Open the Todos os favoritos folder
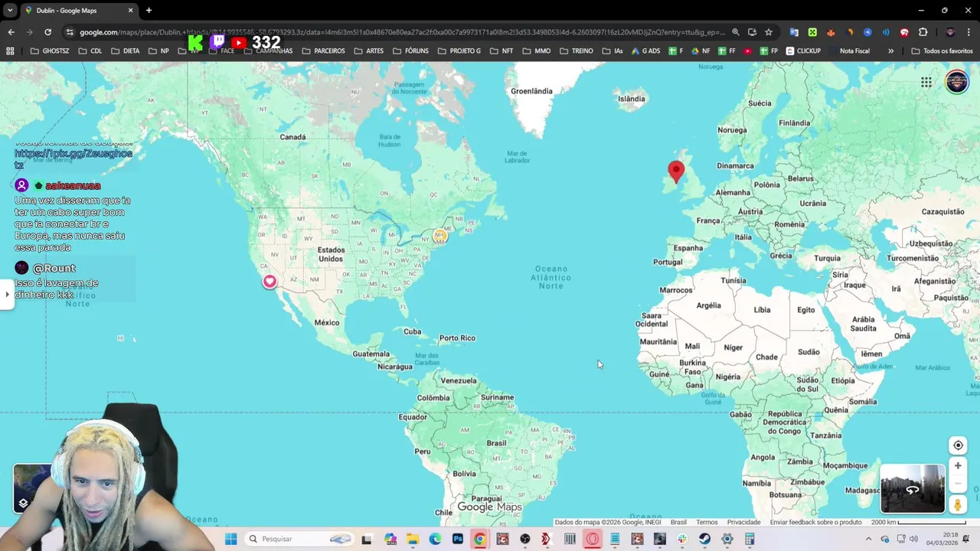This screenshot has height=551, width=980. (942, 51)
